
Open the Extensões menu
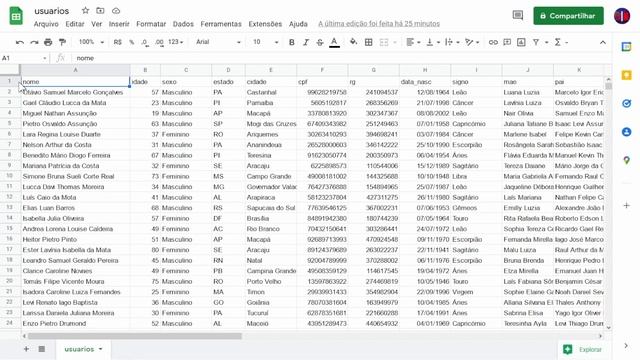pyautogui.click(x=265, y=24)
